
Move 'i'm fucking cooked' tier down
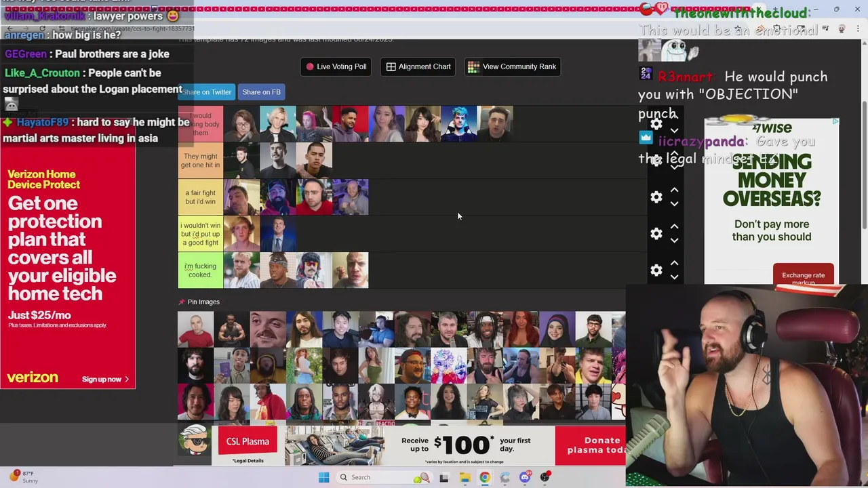674,277
